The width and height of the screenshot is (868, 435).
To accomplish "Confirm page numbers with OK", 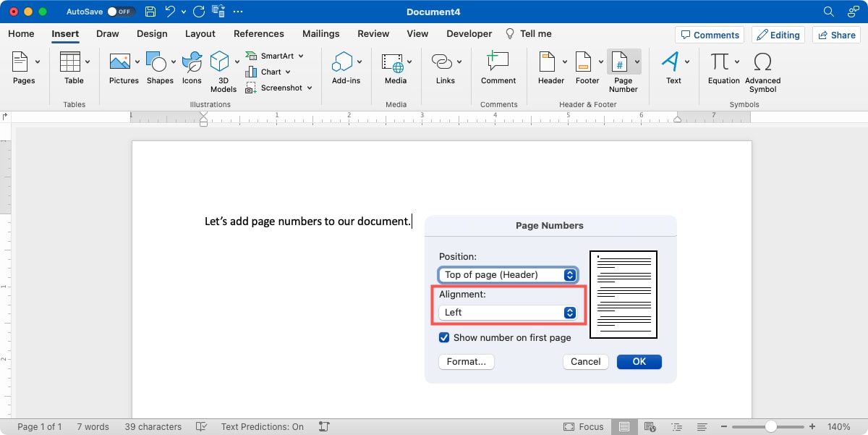I will (x=639, y=361).
